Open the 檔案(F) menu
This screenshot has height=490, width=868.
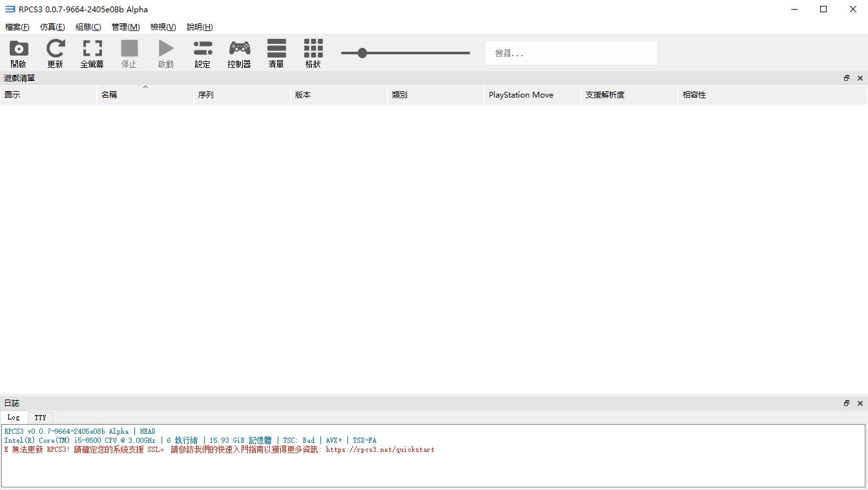17,27
